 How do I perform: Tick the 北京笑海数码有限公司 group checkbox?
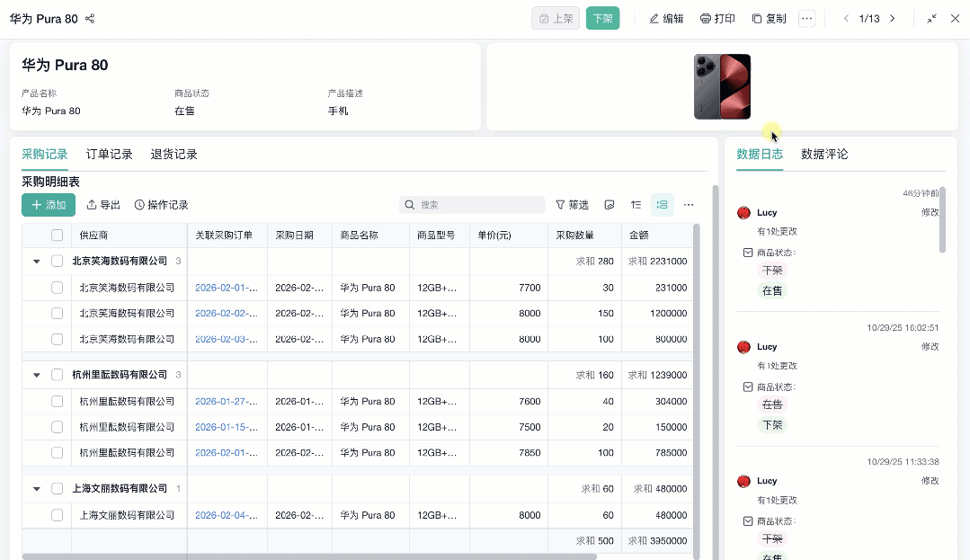[57, 262]
